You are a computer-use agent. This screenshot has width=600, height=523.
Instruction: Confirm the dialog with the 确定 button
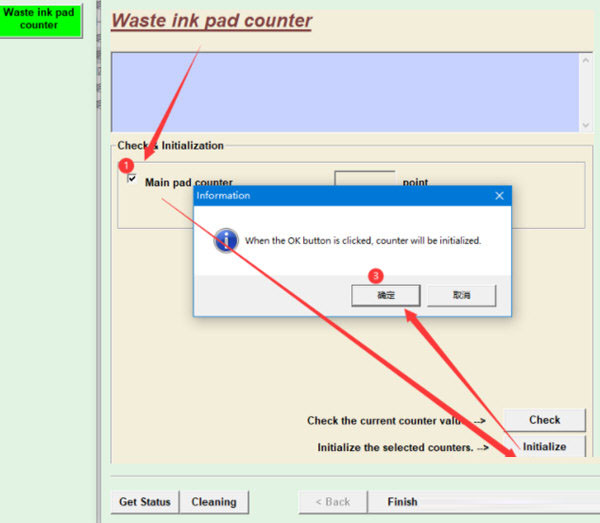point(385,295)
